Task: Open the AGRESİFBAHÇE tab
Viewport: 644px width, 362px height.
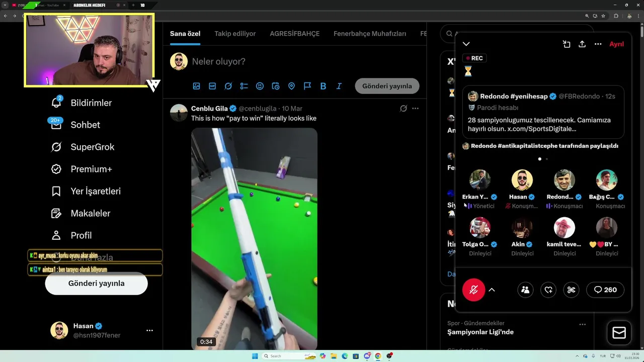Action: (295, 34)
